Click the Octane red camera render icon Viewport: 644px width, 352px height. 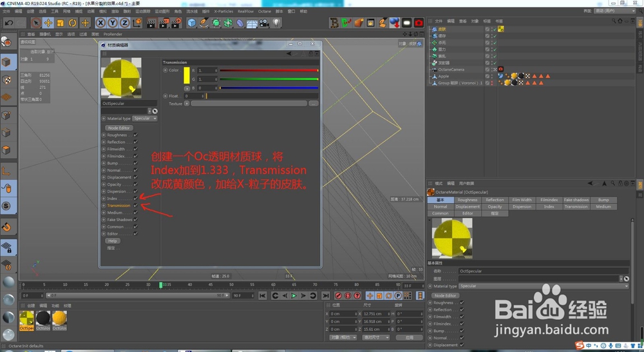tap(419, 23)
